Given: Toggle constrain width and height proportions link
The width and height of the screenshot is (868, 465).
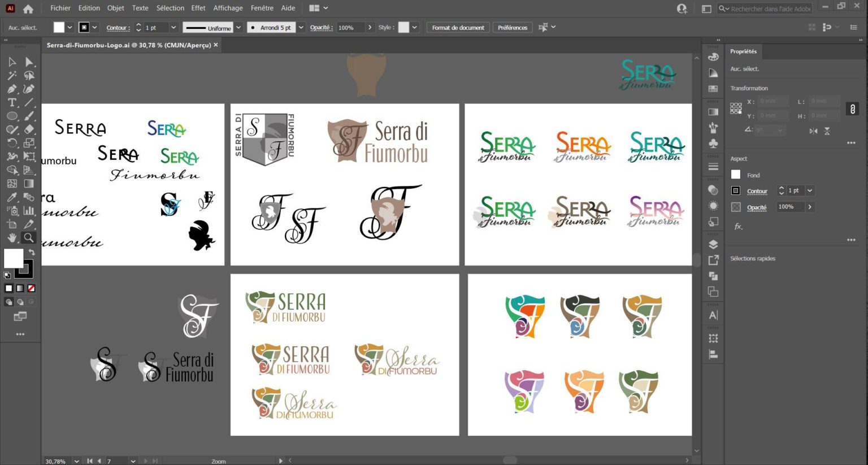Looking at the screenshot, I should click(x=853, y=109).
